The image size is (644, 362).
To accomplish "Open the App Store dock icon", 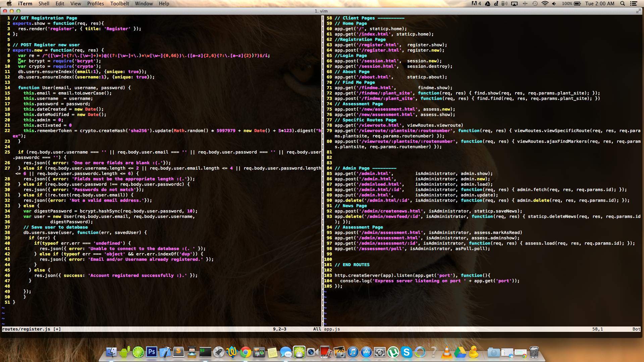I will click(x=366, y=352).
